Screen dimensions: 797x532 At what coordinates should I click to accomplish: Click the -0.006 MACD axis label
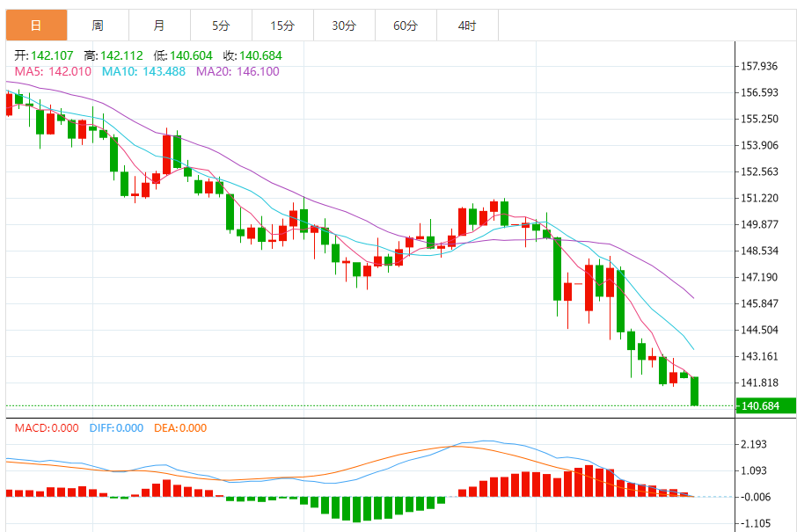coord(754,498)
